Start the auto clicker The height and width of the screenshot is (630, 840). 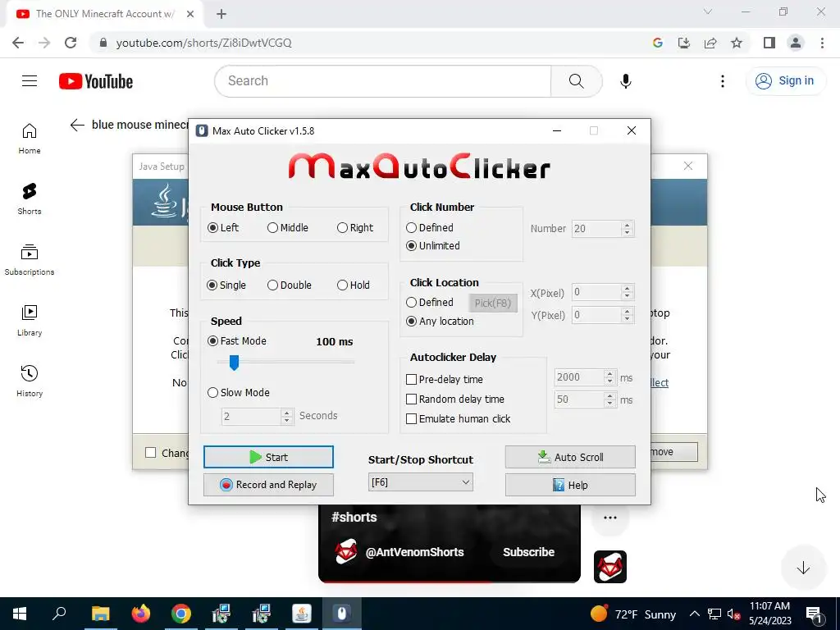[268, 457]
